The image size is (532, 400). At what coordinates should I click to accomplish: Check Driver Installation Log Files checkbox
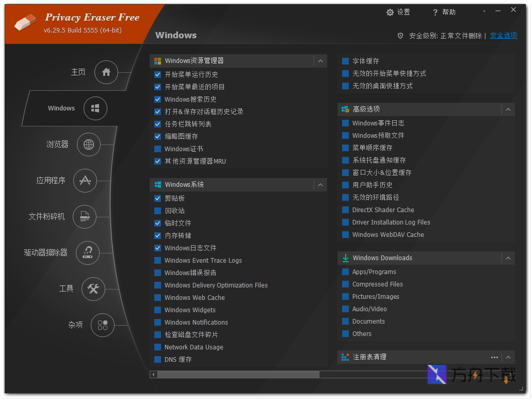click(x=345, y=222)
